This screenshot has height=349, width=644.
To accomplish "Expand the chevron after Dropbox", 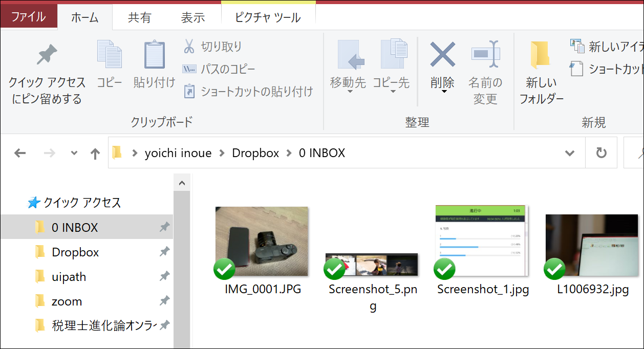I will click(289, 153).
